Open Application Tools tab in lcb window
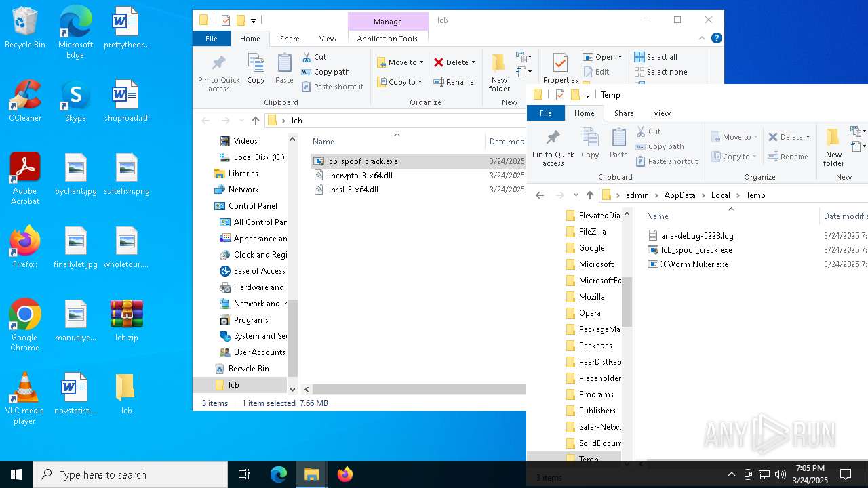868x488 pixels. (387, 39)
